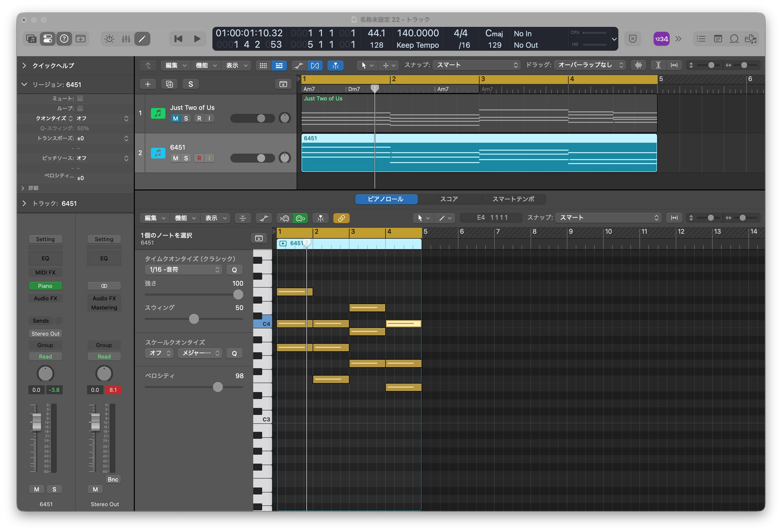Screen dimensions: 782x532
Task: Check the region ミュート checkbox
Action: click(x=80, y=98)
